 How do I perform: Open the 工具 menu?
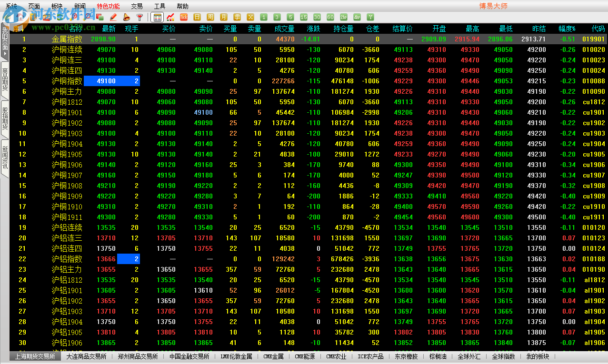pos(160,6)
